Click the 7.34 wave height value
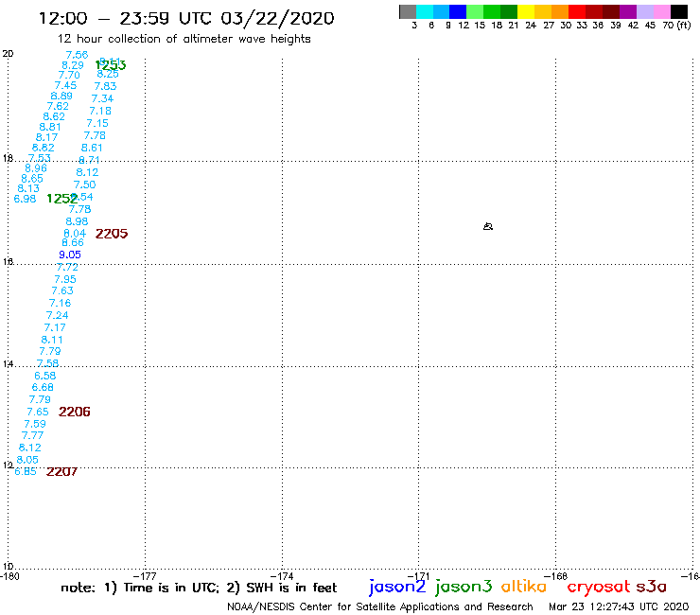 [103, 98]
